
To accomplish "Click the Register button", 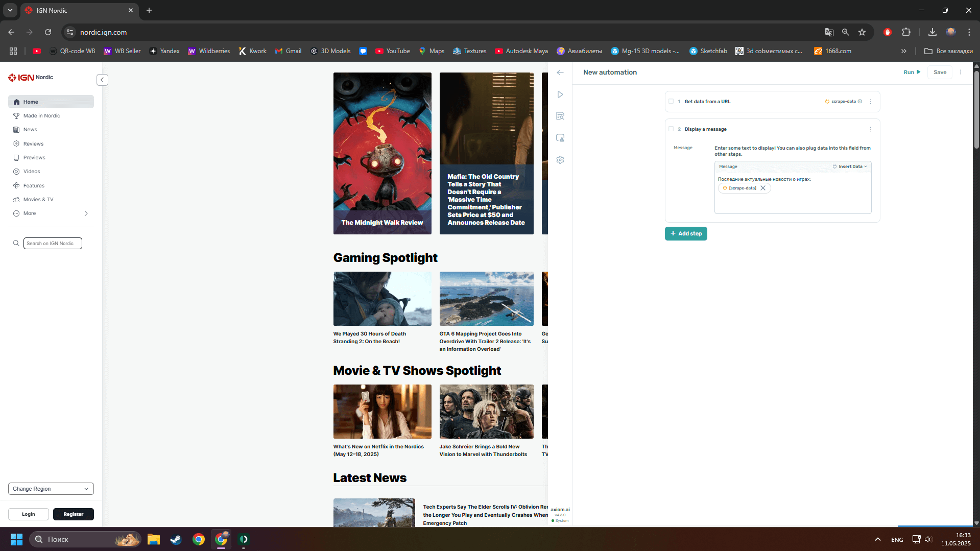I will click(74, 514).
